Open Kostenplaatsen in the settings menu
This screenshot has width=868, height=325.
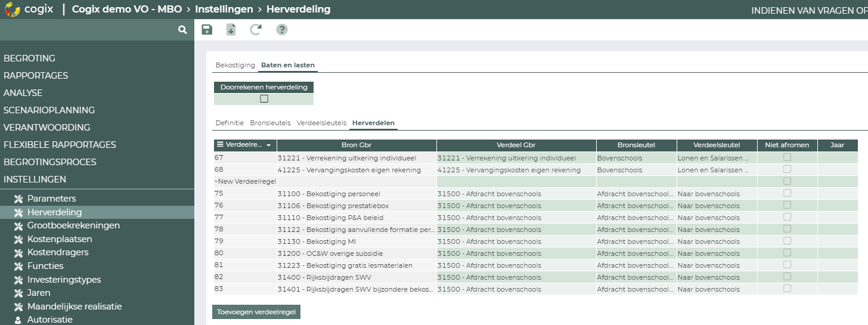(60, 239)
